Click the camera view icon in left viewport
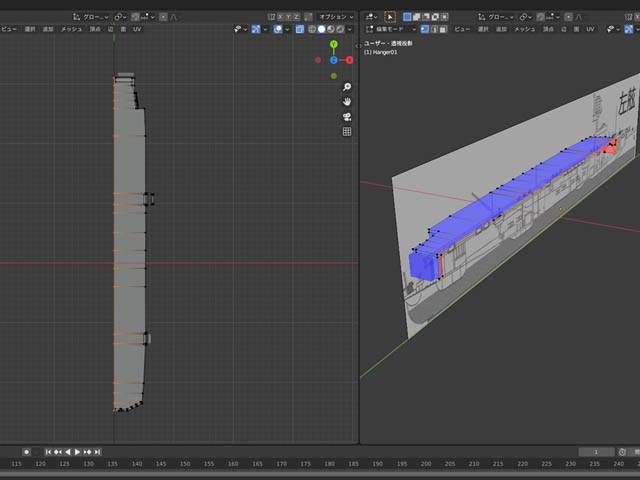The image size is (640, 480). point(347,116)
